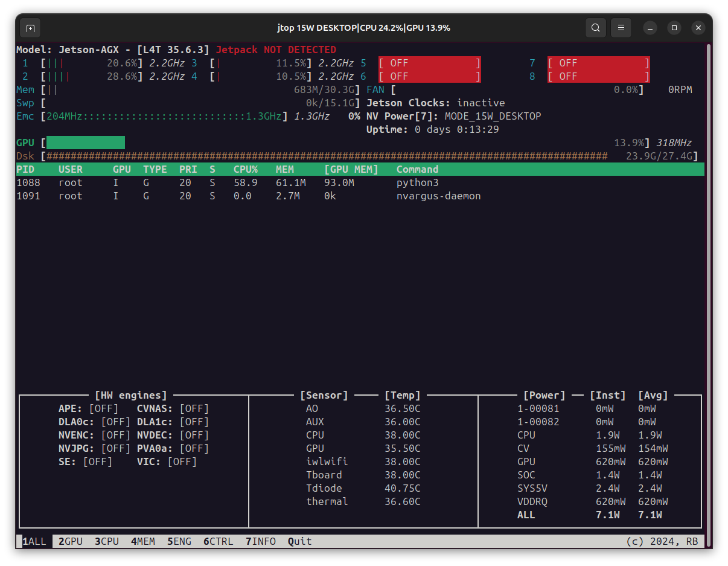Click the 93.0M GPU MEM value
Image resolution: width=728 pixels, height=566 pixels.
(339, 182)
